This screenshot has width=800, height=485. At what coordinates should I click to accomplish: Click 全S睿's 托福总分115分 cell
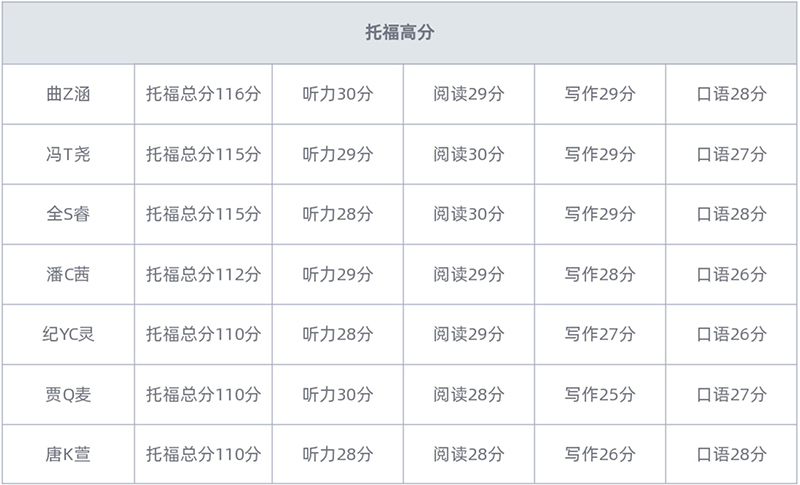point(203,214)
